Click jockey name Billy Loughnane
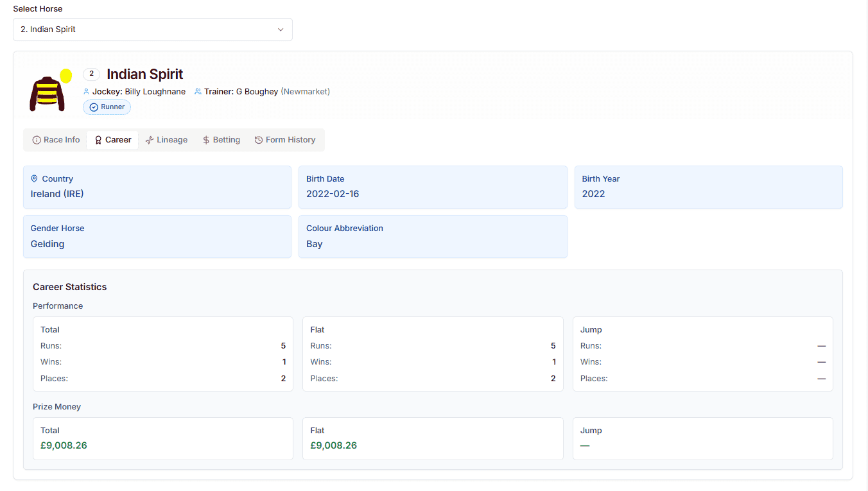 [155, 92]
